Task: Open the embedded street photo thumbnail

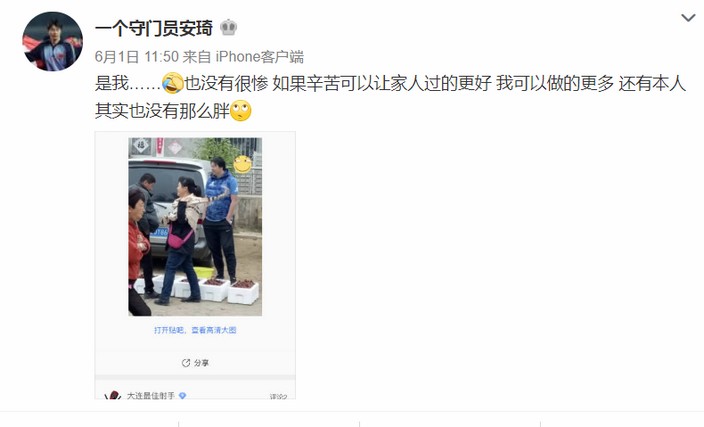Action: point(195,227)
